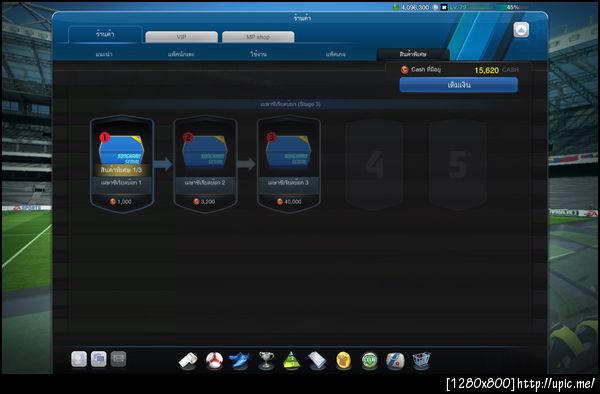Open the แพ็คนักเตะ sub-tab
Image resolution: width=600 pixels, height=394 pixels.
click(181, 54)
